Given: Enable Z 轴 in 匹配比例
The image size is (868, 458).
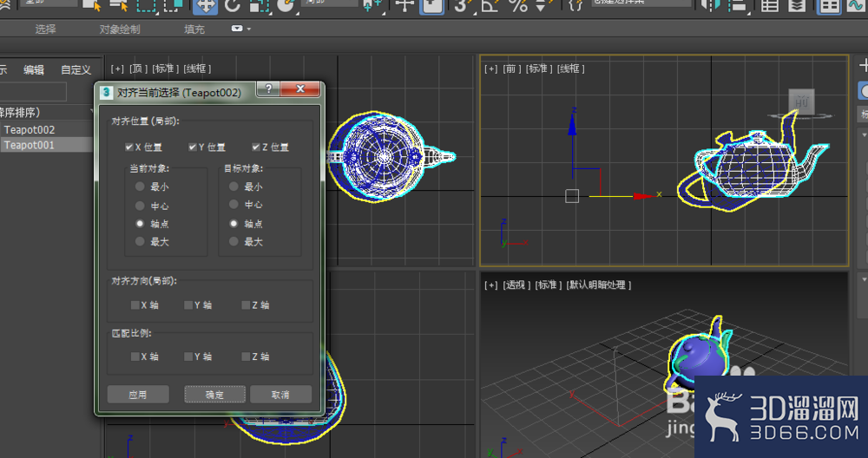Looking at the screenshot, I should (246, 357).
